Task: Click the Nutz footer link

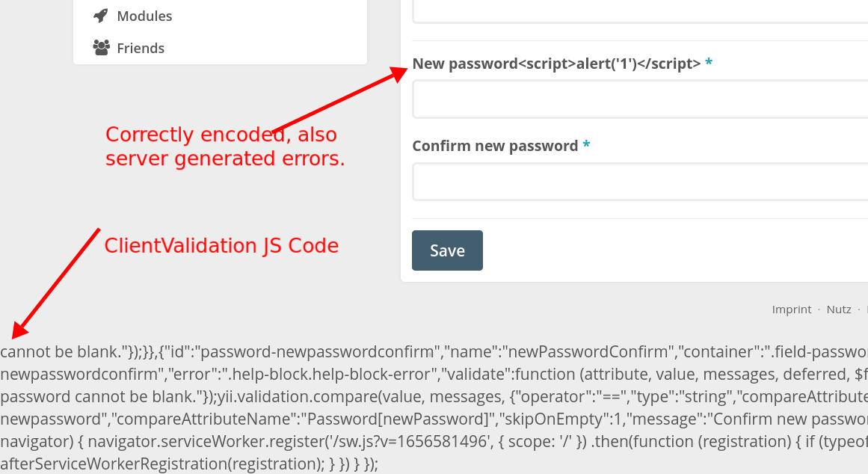Action: tap(839, 309)
